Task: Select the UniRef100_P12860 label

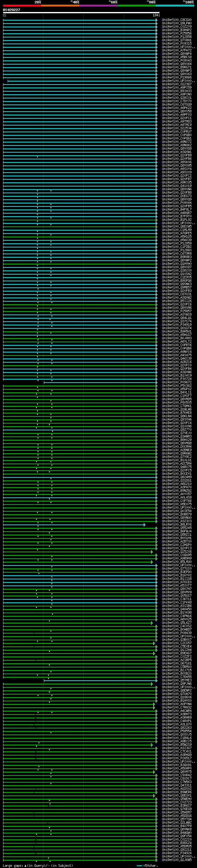Action: point(176,250)
